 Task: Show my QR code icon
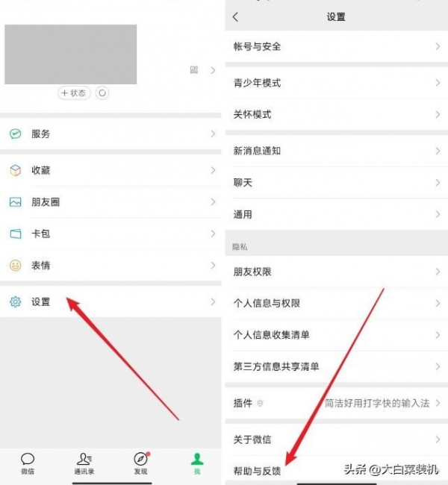[x=194, y=69]
